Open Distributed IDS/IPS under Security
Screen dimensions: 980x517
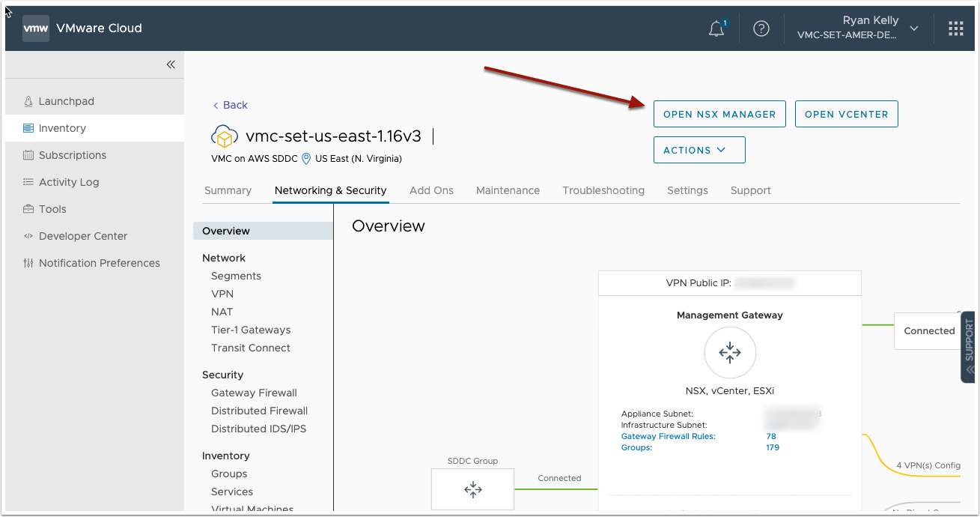pyautogui.click(x=258, y=429)
